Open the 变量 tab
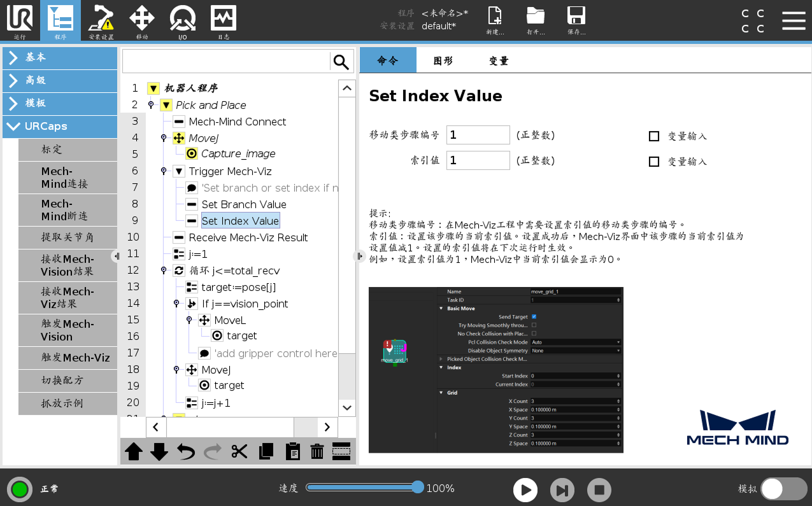The height and width of the screenshot is (506, 812). (497, 60)
